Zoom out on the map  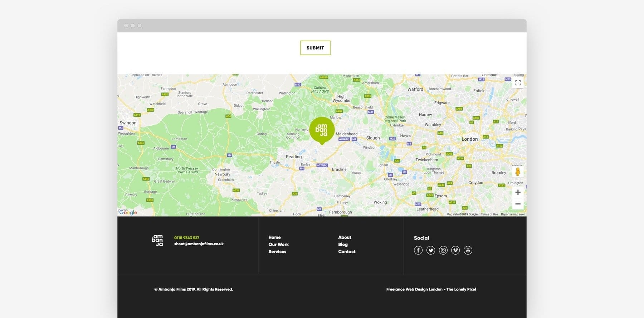coord(518,204)
